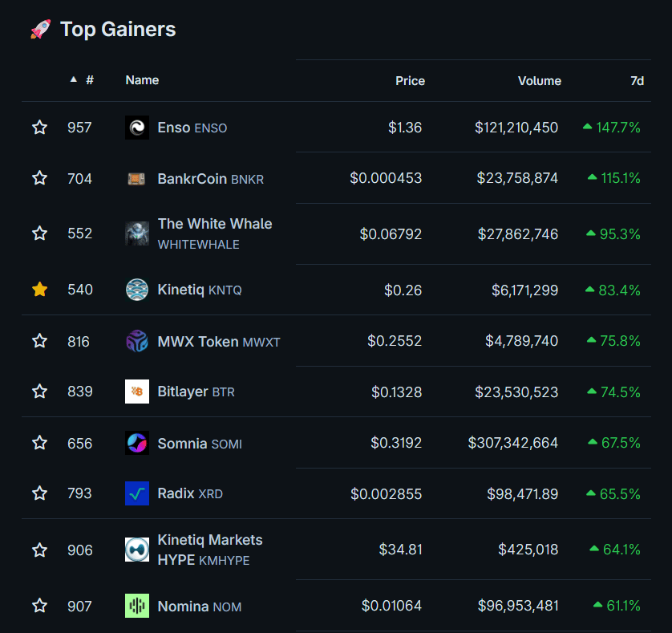Click the MWX Token cube logo

coord(137,341)
